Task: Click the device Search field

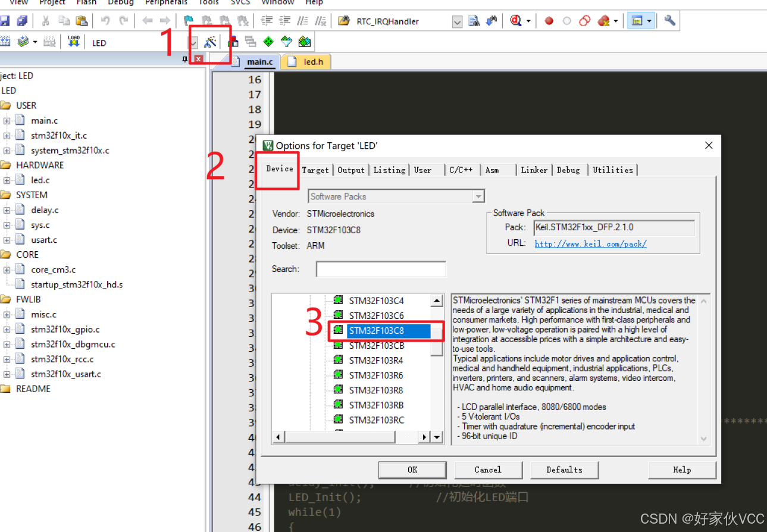Action: pyautogui.click(x=381, y=269)
